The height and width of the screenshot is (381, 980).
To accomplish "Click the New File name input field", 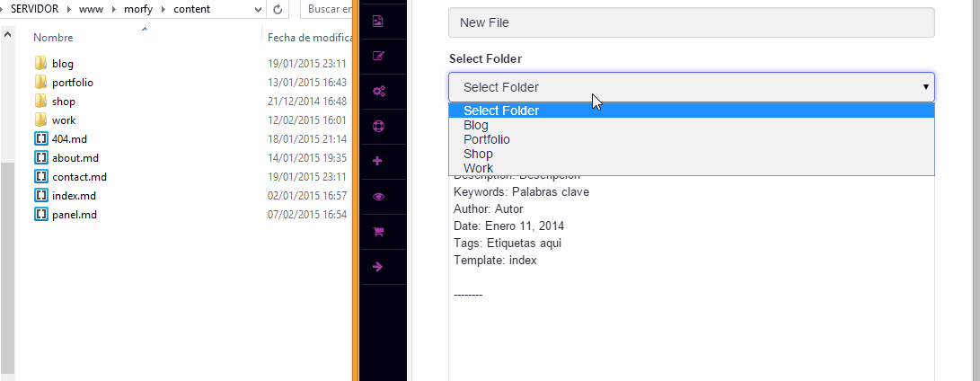I will (x=691, y=22).
